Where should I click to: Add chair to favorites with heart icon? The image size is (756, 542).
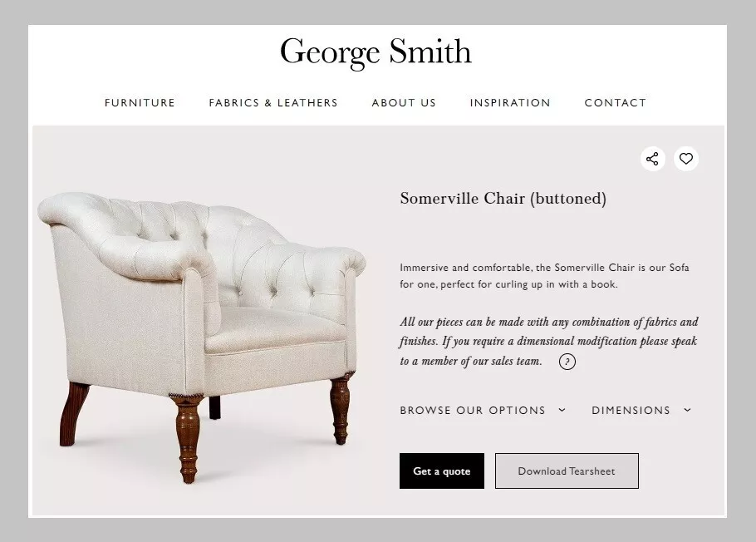click(x=686, y=159)
